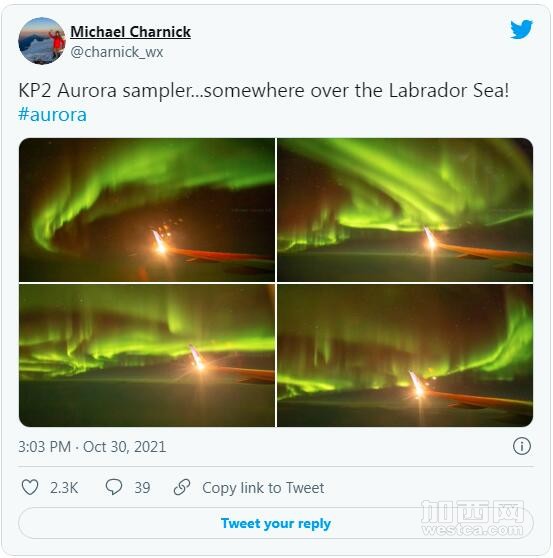Click the 2.3K likes count
This screenshot has width=553, height=558.
click(64, 488)
